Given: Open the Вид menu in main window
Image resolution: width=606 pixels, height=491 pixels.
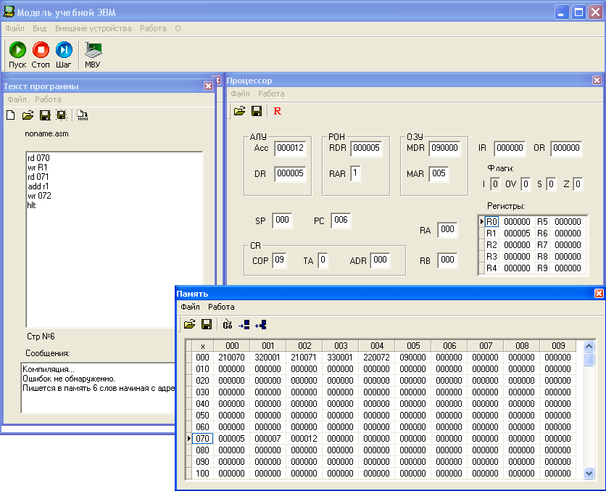Looking at the screenshot, I should pos(38,28).
